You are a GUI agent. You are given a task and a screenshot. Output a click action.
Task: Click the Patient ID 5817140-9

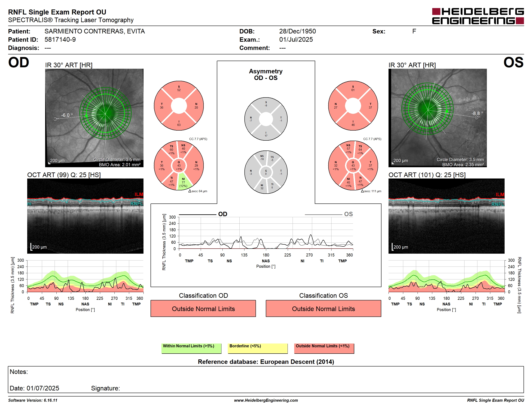pos(60,39)
